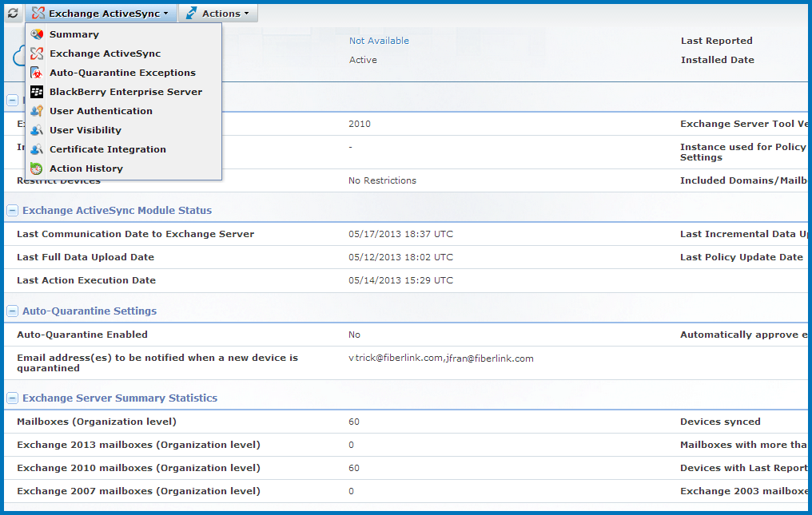Click the Auto-Quarantine Settings heading
This screenshot has height=515, width=812.
click(x=90, y=311)
